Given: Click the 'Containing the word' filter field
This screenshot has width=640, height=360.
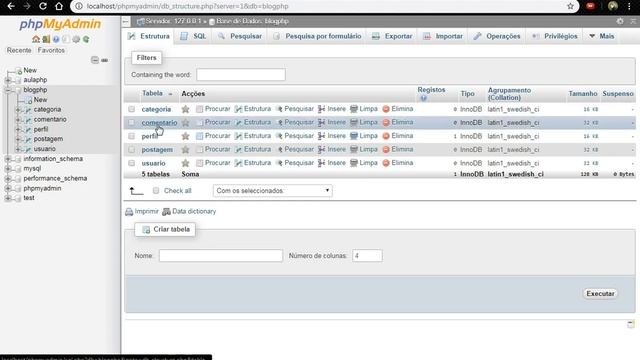Looking at the screenshot, I should [241, 75].
